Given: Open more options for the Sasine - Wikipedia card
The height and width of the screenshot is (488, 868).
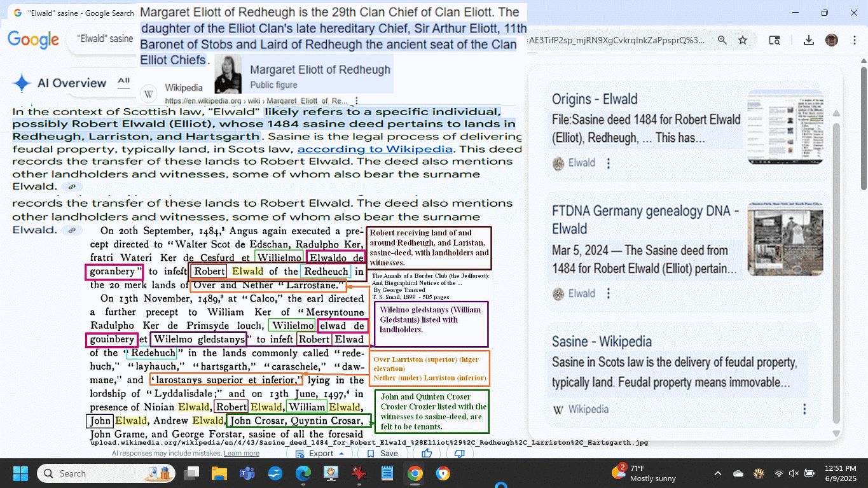Looking at the screenshot, I should [804, 409].
